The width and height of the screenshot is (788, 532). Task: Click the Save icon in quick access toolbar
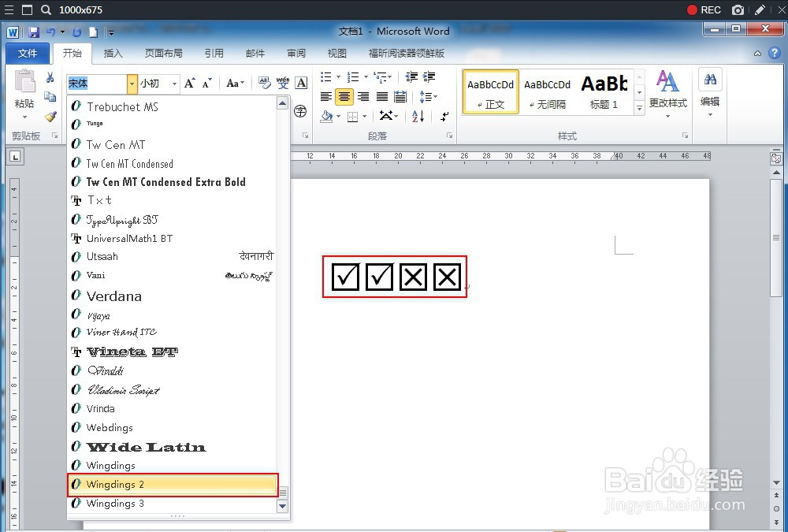(34, 32)
